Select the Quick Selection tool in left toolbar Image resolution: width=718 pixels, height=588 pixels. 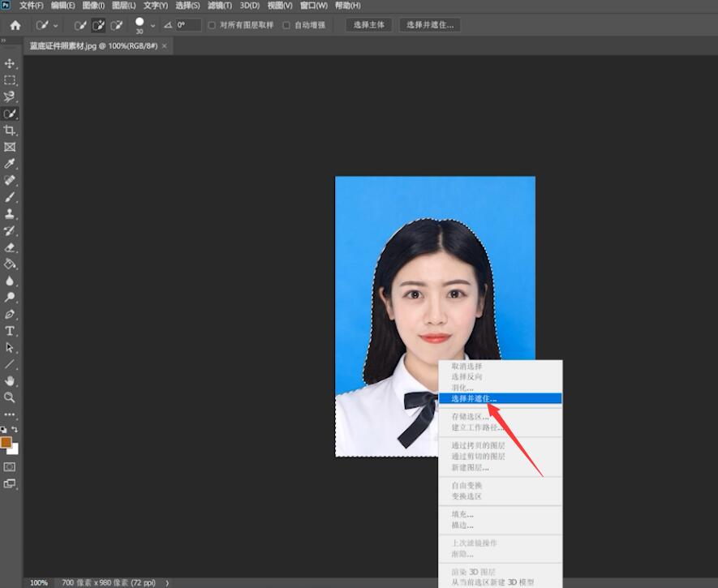point(10,114)
